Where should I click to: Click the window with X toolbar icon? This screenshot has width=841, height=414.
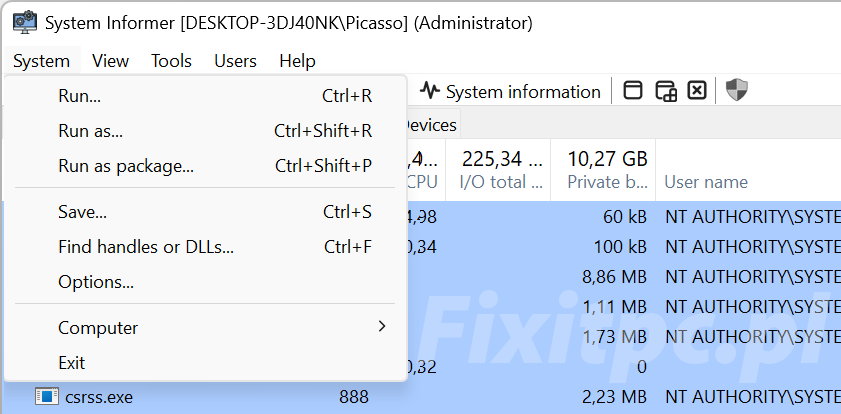(x=697, y=90)
